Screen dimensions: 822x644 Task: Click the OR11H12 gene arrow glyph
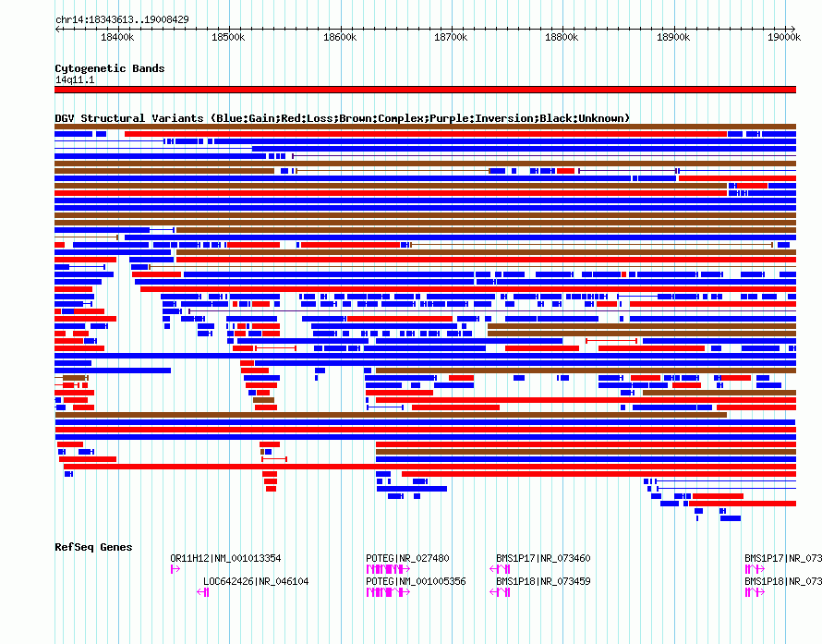point(175,569)
